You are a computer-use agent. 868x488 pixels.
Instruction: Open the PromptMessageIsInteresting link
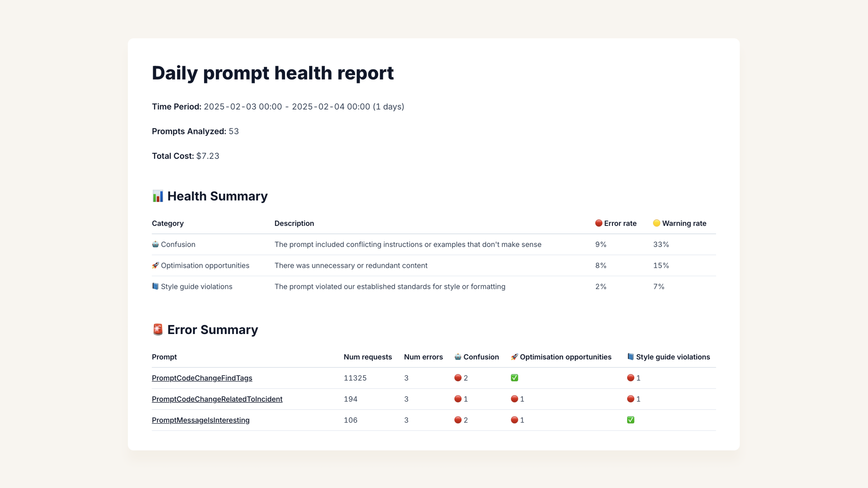[201, 420]
